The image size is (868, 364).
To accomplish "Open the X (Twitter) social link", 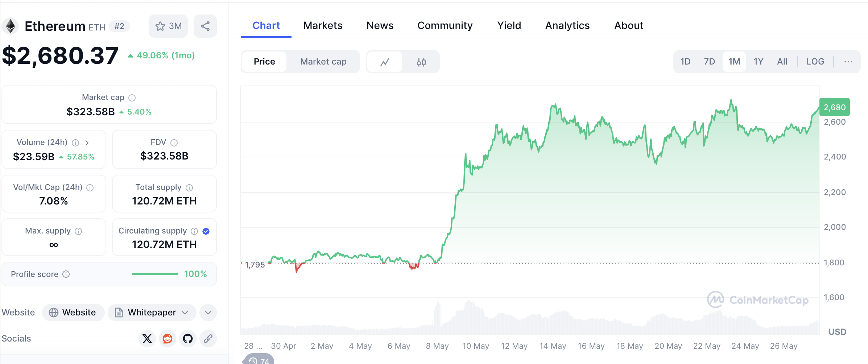I will [147, 339].
